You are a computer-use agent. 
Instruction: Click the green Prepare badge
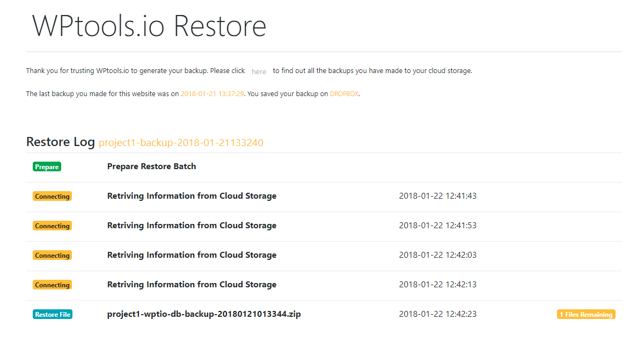[47, 167]
